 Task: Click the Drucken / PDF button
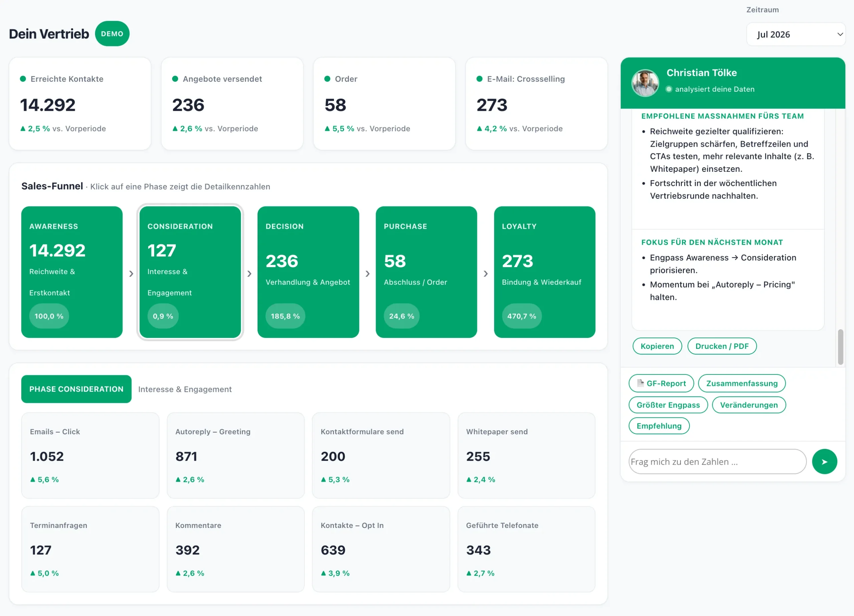tap(722, 346)
